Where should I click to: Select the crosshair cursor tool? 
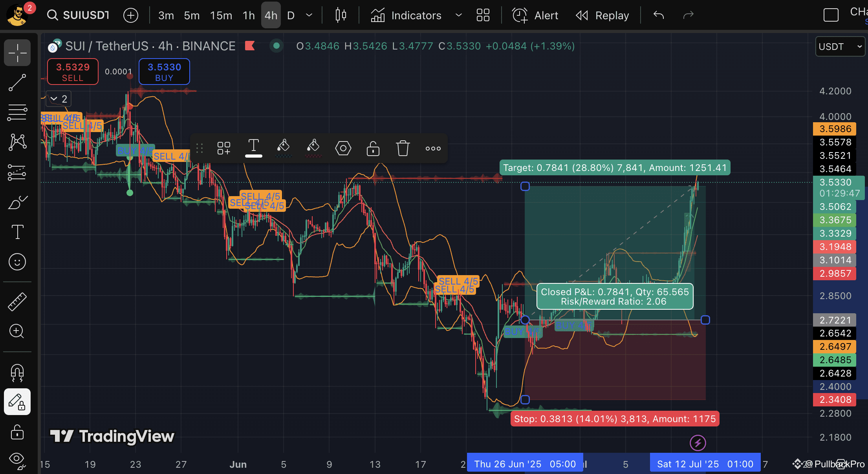point(17,53)
